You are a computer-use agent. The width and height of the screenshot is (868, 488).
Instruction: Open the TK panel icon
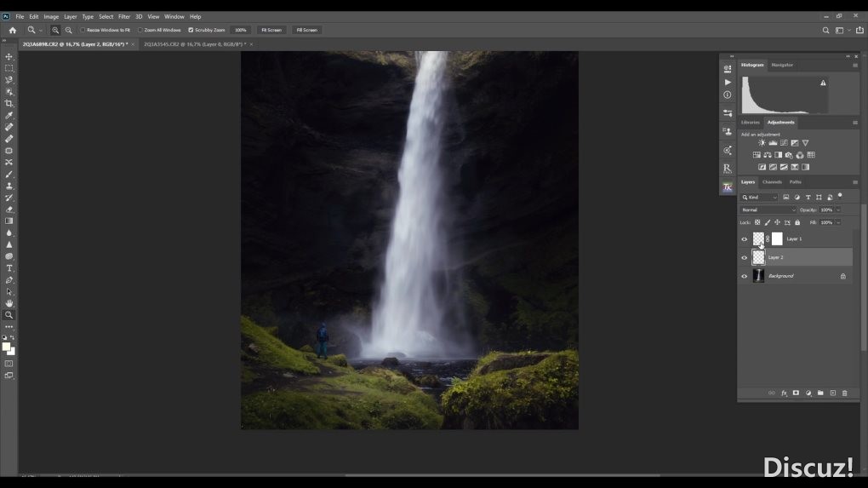(x=728, y=187)
